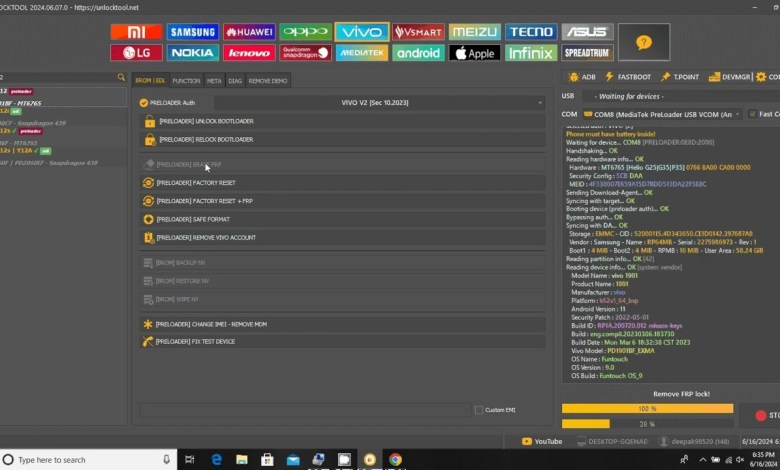Switch to the BROM | EDL tab
Viewport: 780px width, 470px height.
tap(150, 81)
